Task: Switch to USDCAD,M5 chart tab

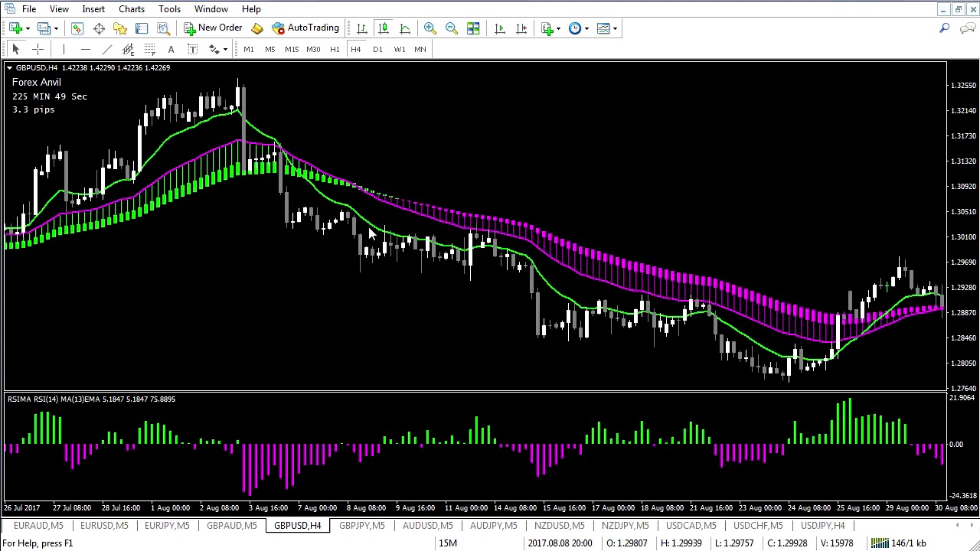Action: pyautogui.click(x=691, y=526)
